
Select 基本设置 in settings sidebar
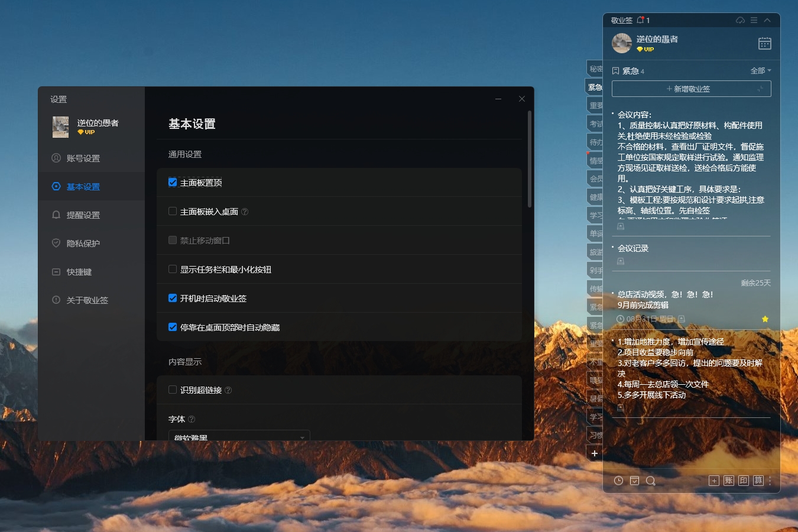click(x=92, y=187)
